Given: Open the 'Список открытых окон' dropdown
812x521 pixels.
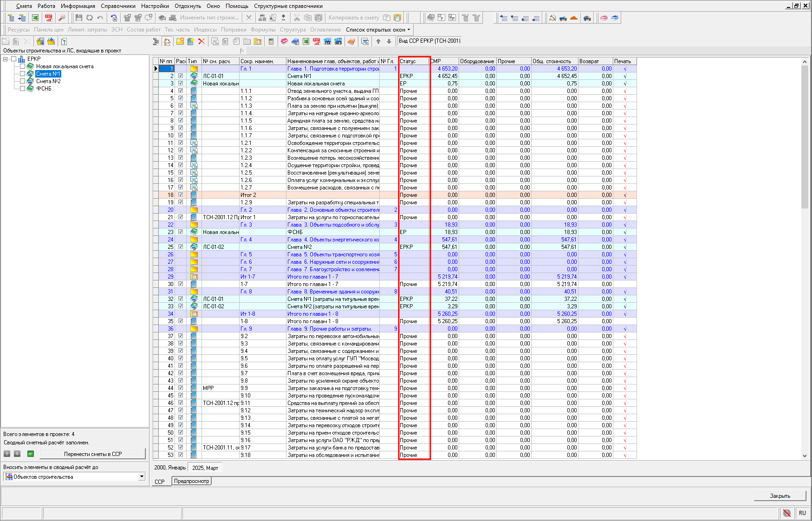Looking at the screenshot, I should click(x=378, y=30).
